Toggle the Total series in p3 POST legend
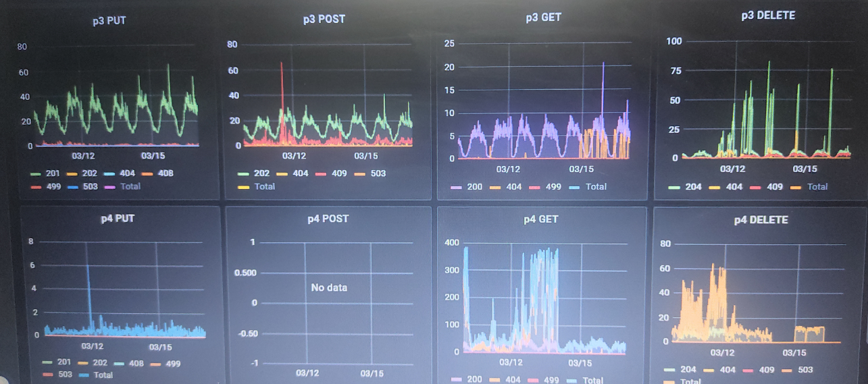The height and width of the screenshot is (384, 868). click(x=257, y=186)
